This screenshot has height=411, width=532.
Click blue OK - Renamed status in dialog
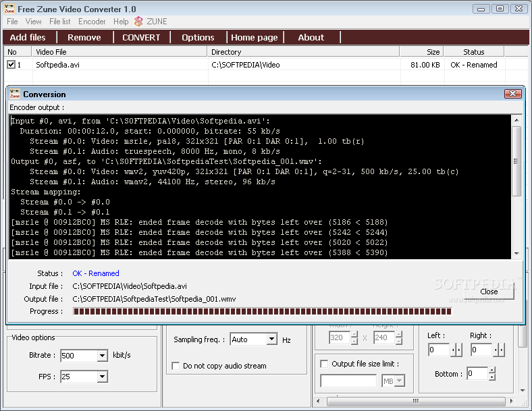pyautogui.click(x=96, y=273)
